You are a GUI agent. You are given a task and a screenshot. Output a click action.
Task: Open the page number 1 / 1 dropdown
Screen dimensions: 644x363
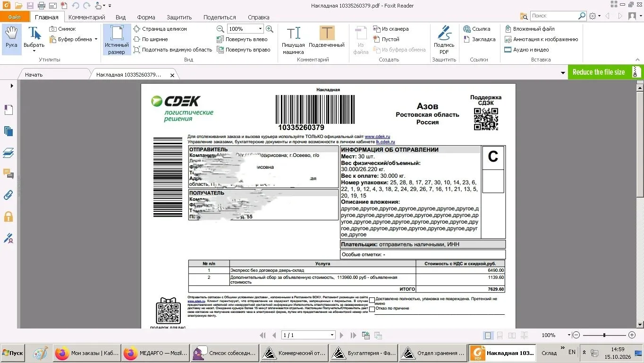tap(332, 335)
